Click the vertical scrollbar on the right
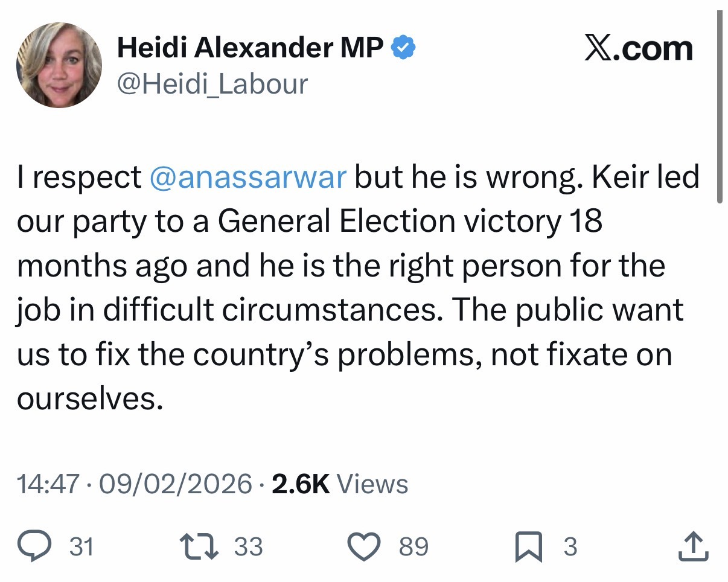The width and height of the screenshot is (728, 582). pyautogui.click(x=719, y=109)
